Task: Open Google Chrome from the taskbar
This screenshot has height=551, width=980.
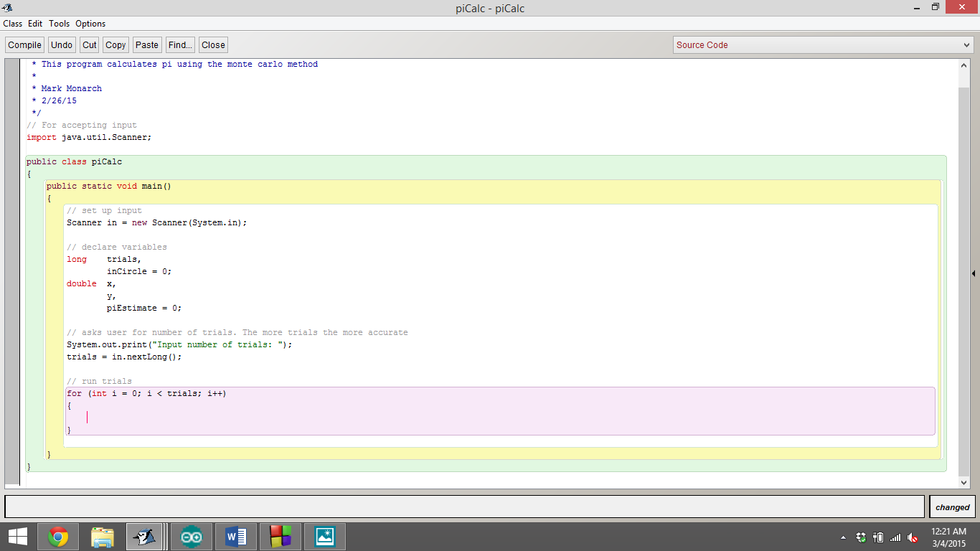Action: click(58, 537)
